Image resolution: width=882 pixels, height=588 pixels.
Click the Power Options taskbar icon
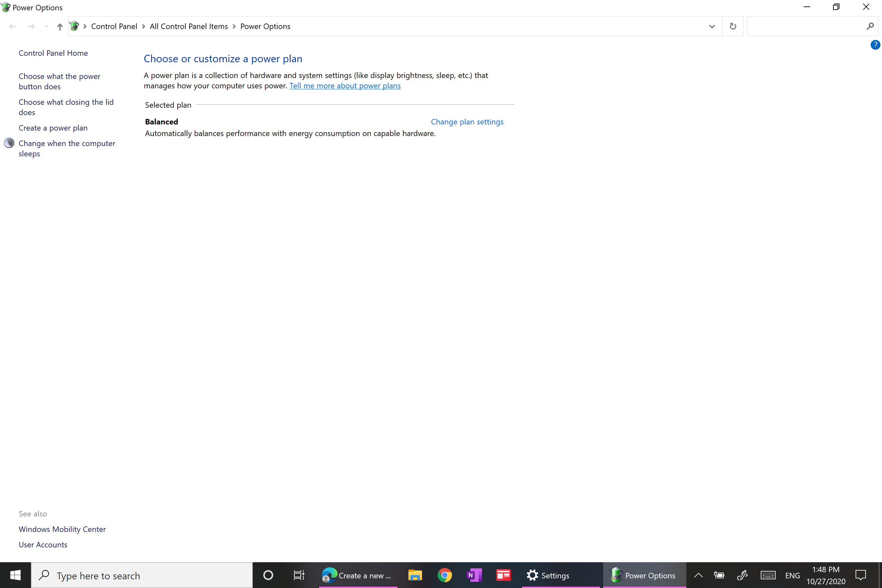(x=645, y=575)
